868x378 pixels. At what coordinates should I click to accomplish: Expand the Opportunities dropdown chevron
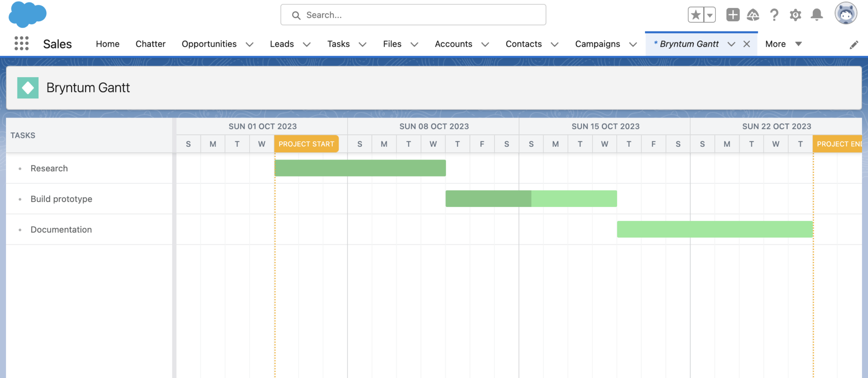pos(250,44)
